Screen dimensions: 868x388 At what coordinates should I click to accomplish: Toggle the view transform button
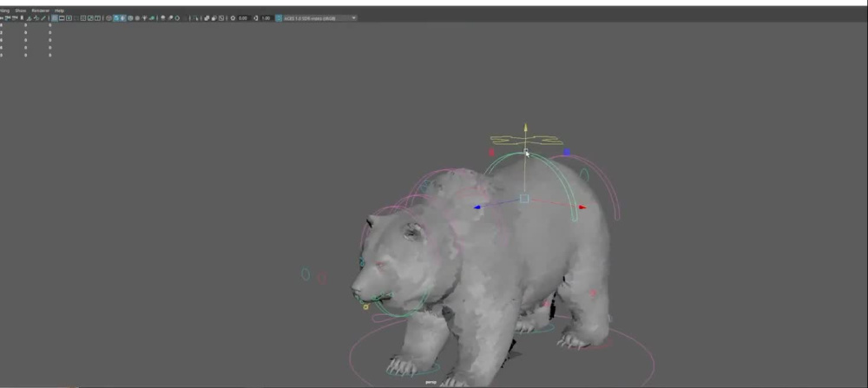279,17
